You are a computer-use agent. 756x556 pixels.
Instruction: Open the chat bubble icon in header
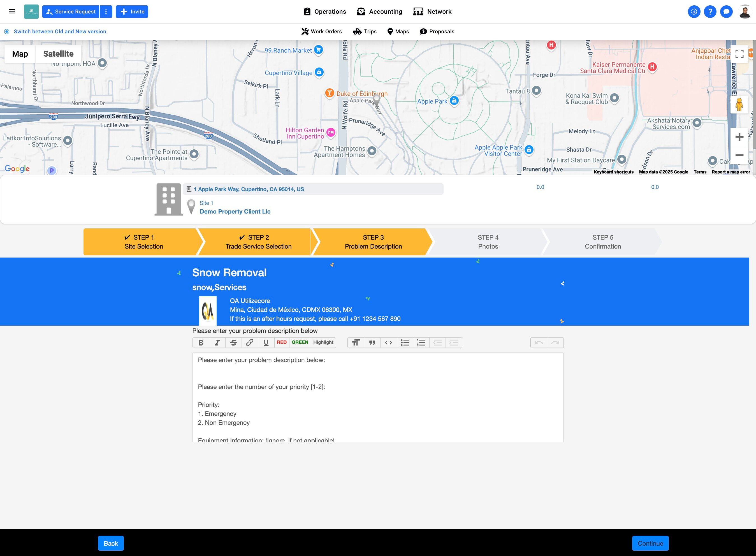click(726, 12)
